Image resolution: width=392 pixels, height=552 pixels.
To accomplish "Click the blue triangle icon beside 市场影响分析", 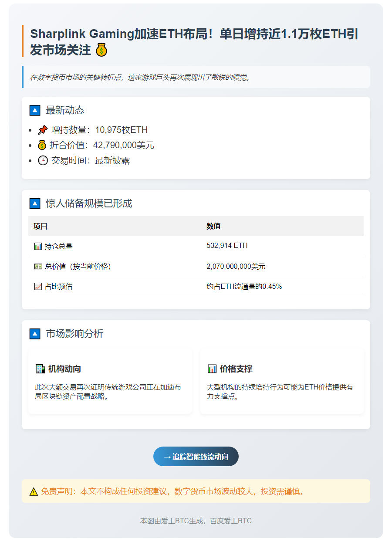I will pos(35,334).
